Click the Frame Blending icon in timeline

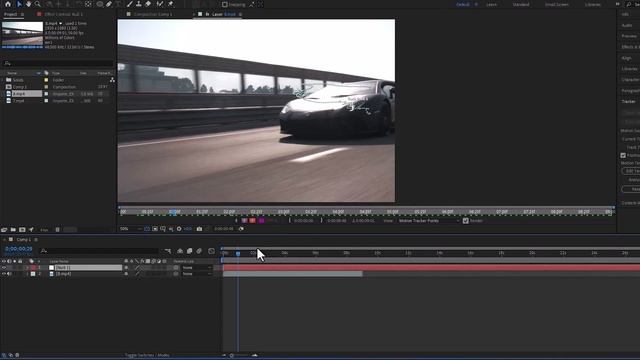[189, 251]
